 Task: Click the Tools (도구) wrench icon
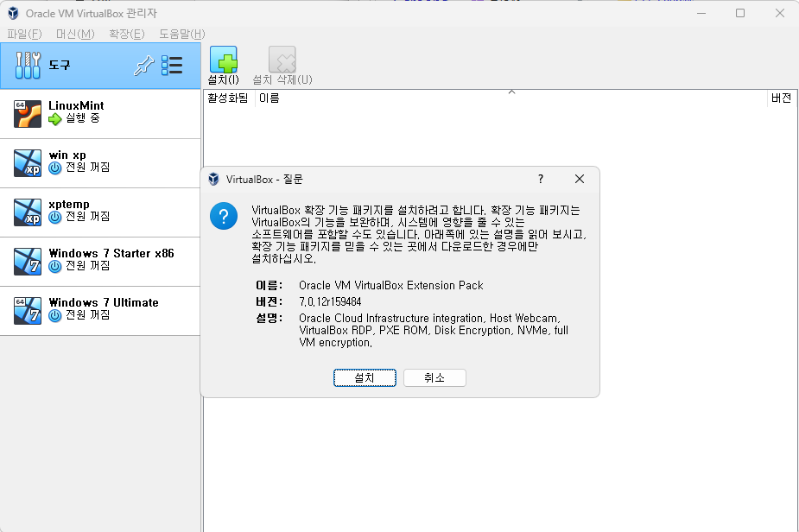28,66
